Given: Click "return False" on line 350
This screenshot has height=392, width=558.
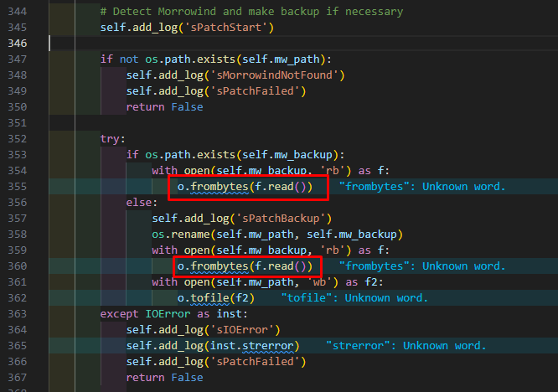Looking at the screenshot, I should [x=164, y=107].
